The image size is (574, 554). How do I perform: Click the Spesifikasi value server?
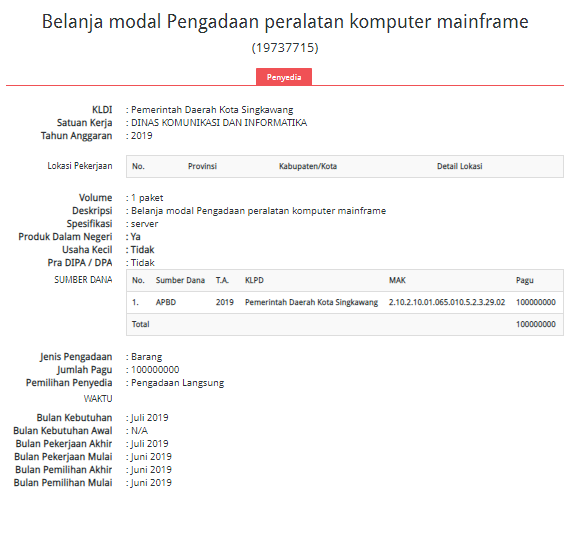145,224
